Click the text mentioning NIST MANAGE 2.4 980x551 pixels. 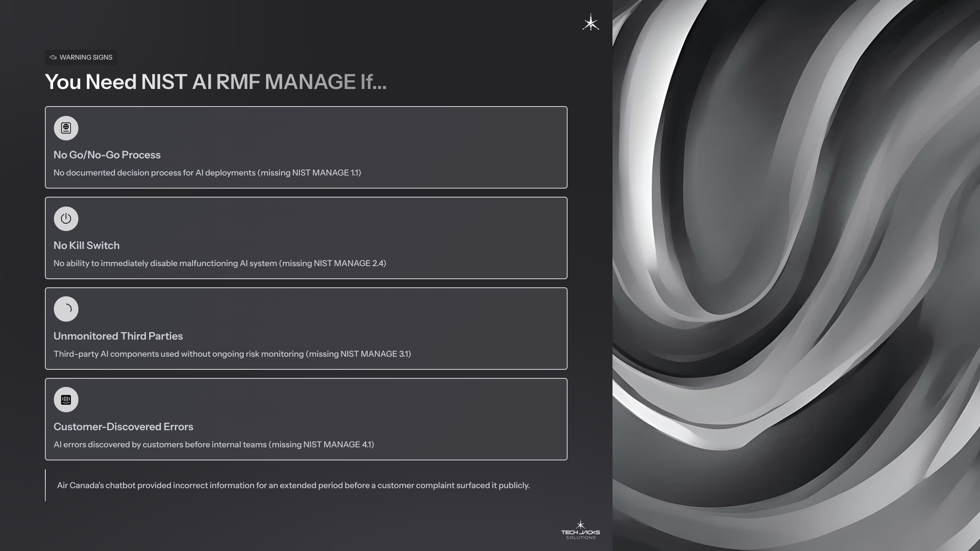pos(220,263)
